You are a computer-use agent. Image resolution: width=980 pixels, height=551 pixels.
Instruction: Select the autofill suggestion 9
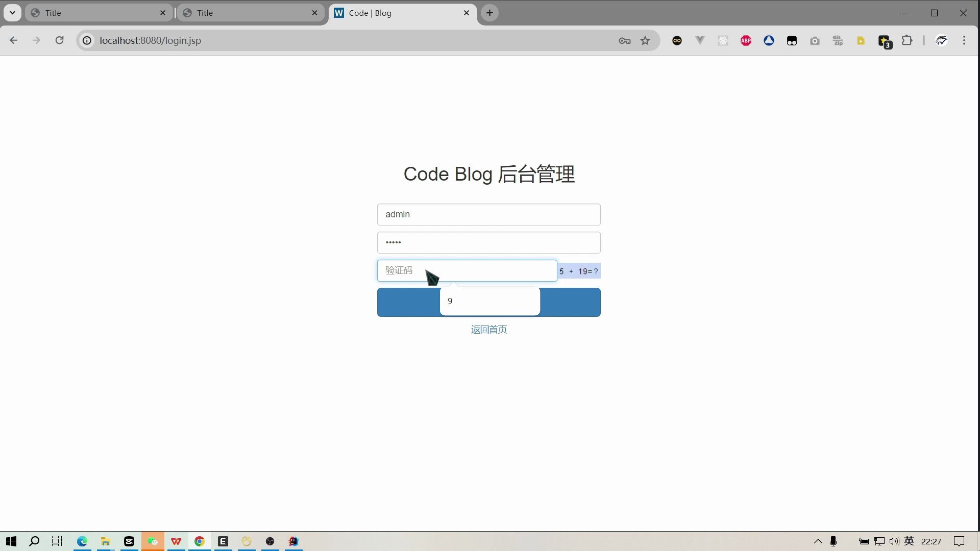489,301
